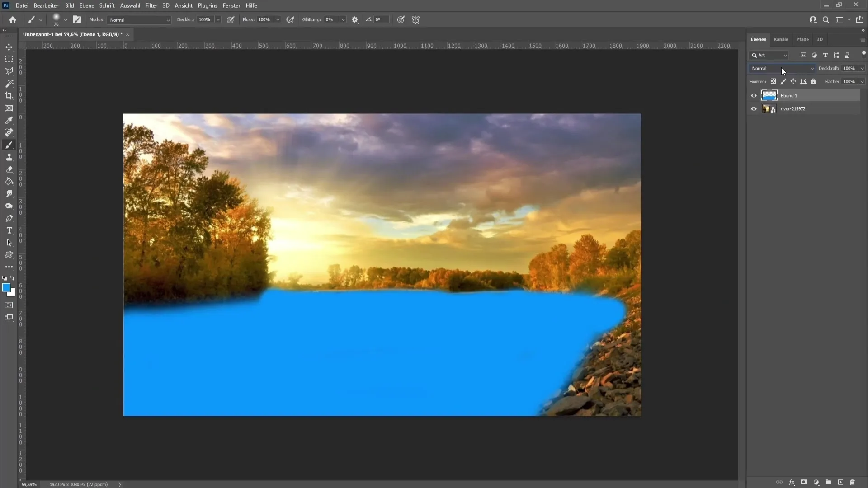Toggle lock transparency on Ebene 1
868x488 pixels.
pos(774,81)
